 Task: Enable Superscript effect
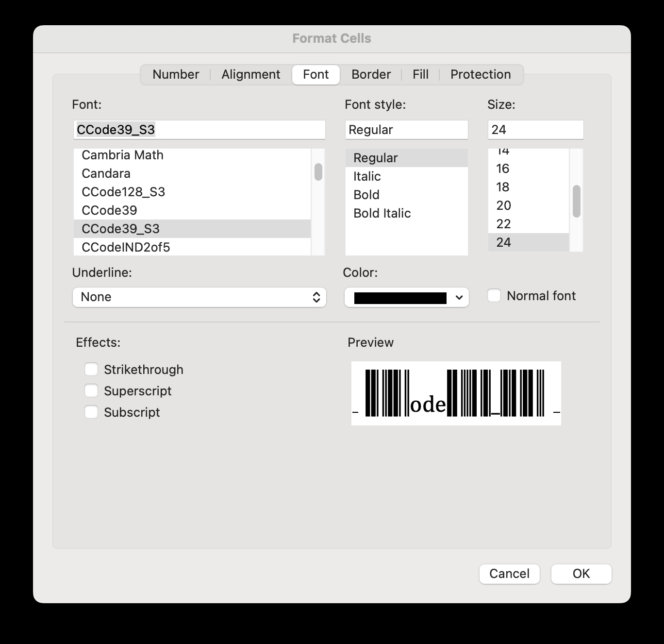tap(91, 391)
